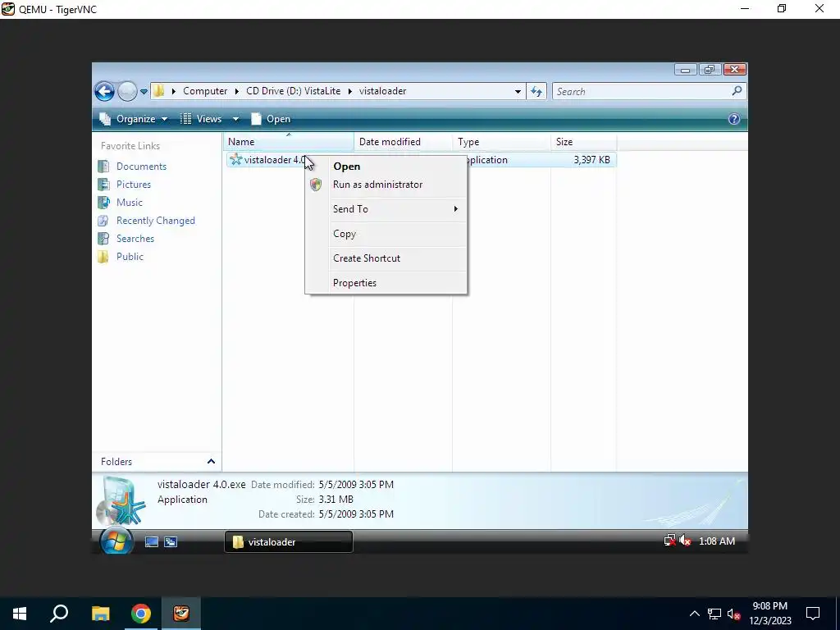The image size is (840, 630).
Task: Click the Vista tray muted volume icon
Action: tap(685, 541)
